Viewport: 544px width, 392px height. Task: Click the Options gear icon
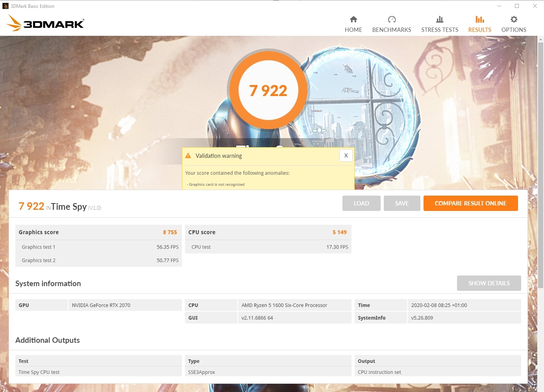(514, 19)
